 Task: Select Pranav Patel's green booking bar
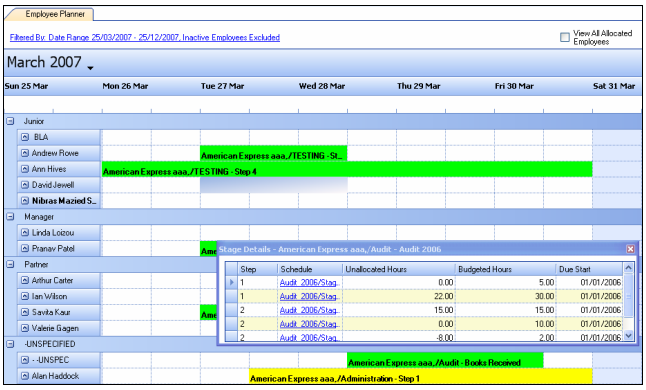208,249
